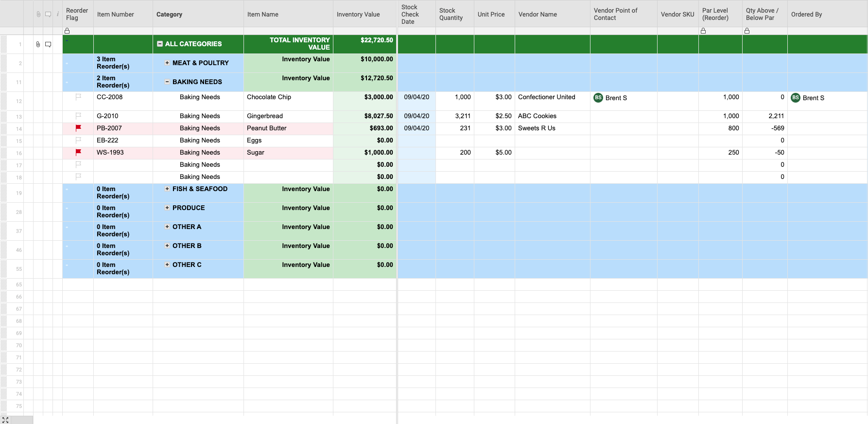Expand the FISH & SEAFOOD group
Viewport: 868px width, 424px height.
(x=167, y=189)
